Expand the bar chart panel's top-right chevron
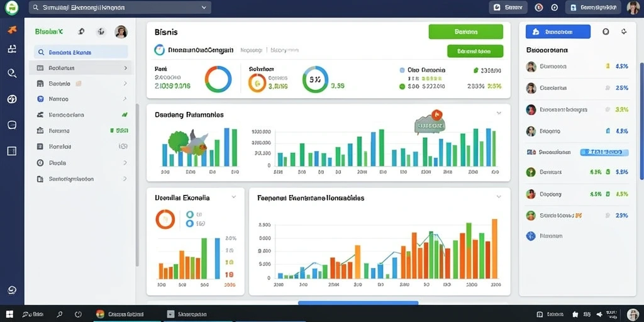Screen dimensions: 644x322 pos(499,113)
